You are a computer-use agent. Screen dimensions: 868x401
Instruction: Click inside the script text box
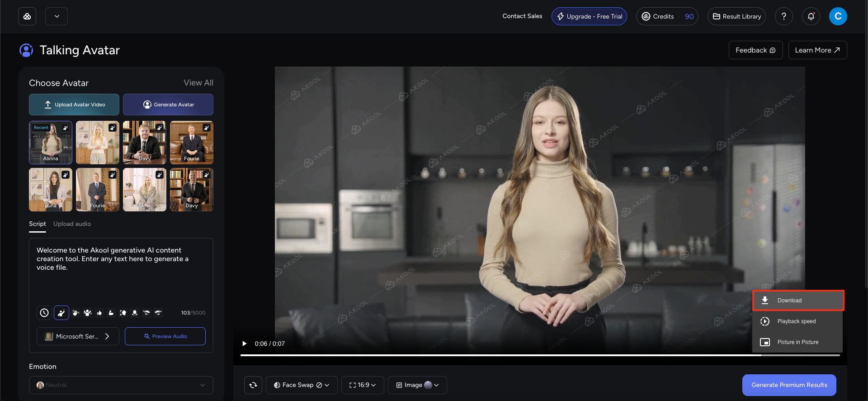121,272
